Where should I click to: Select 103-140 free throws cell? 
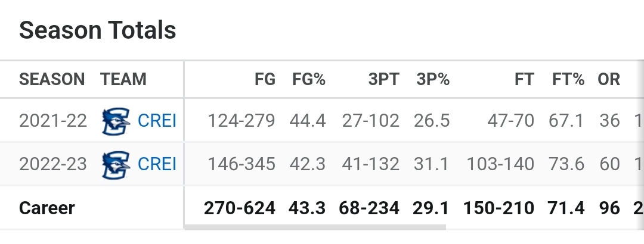click(x=500, y=164)
